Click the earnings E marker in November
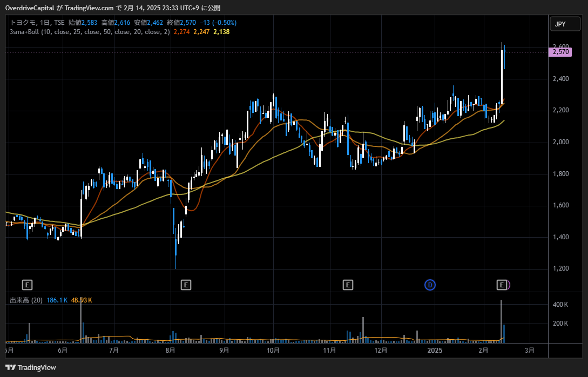Image resolution: width=588 pixels, height=377 pixels. 348,285
